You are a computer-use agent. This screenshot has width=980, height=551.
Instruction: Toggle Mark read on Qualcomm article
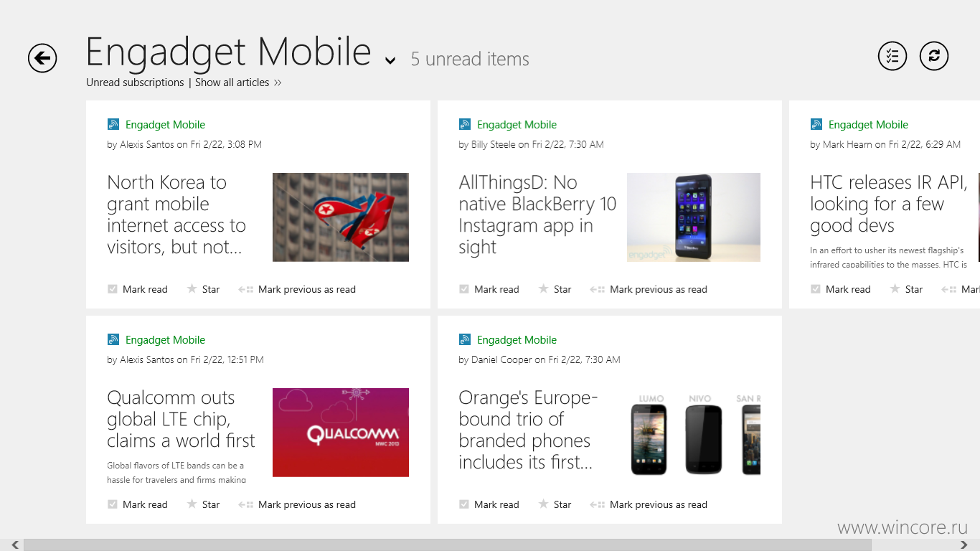tap(138, 504)
